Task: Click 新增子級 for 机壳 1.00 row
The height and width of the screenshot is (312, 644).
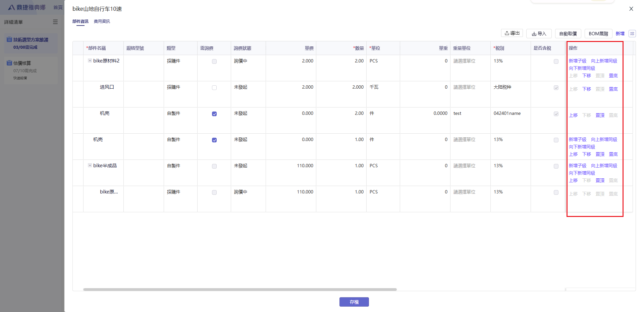Action: tap(578, 139)
